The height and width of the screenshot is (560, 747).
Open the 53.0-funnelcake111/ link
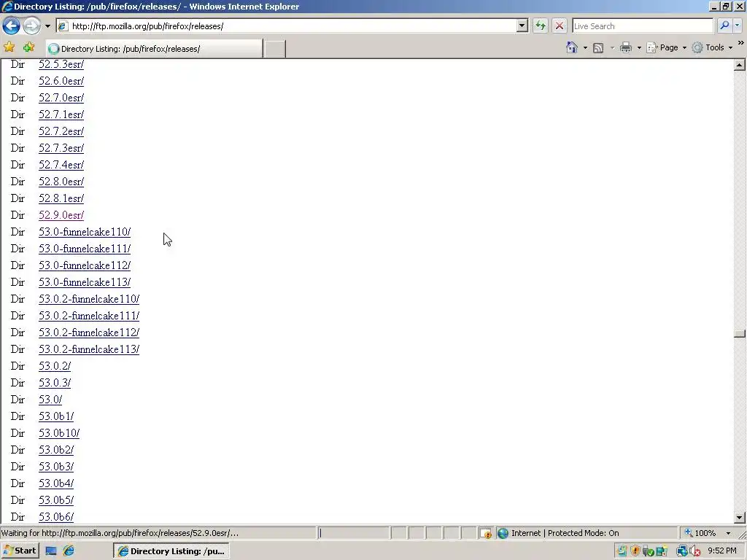click(85, 249)
